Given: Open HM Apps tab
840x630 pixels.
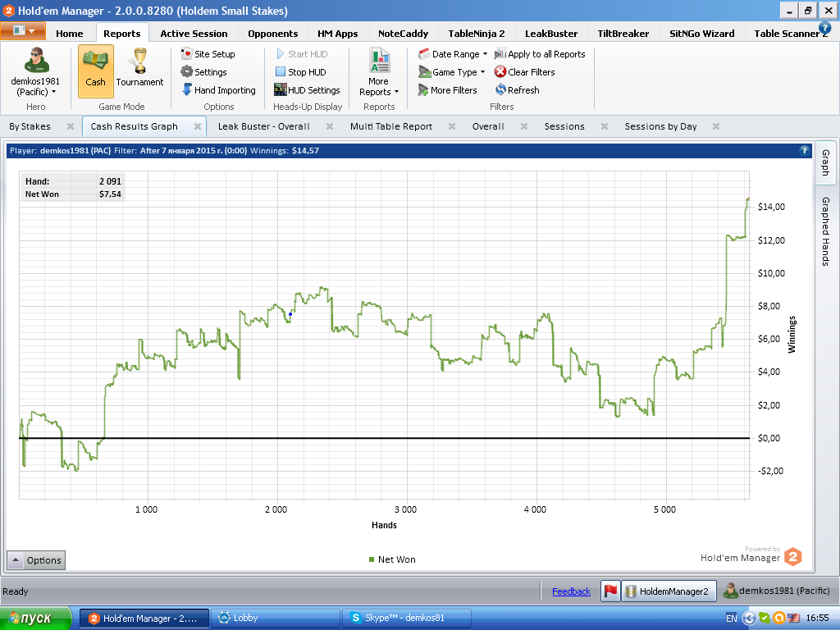Looking at the screenshot, I should coord(337,33).
